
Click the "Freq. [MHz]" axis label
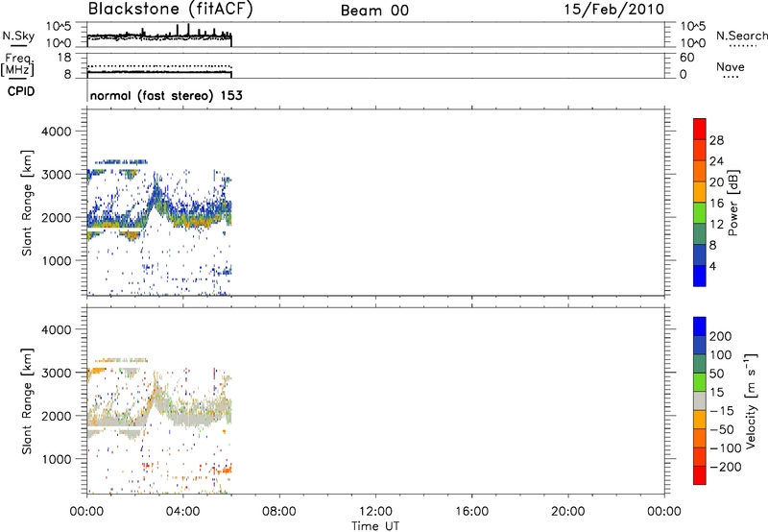click(x=18, y=64)
